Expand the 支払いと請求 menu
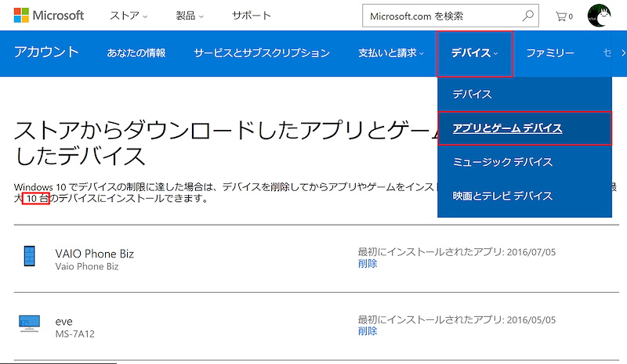This screenshot has width=627, height=364. [391, 52]
